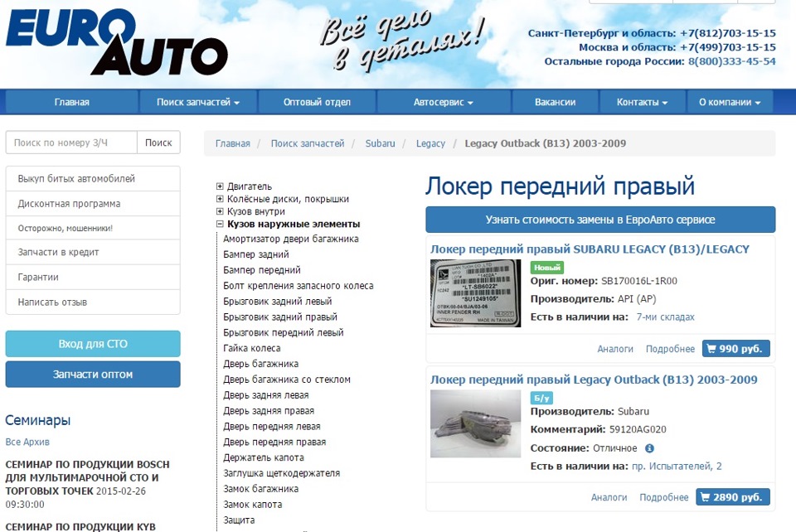Select Дверь багажника со стеклом category

point(287,380)
